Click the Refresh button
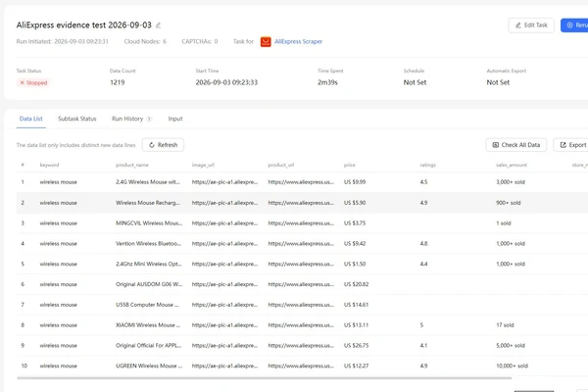 (x=163, y=145)
